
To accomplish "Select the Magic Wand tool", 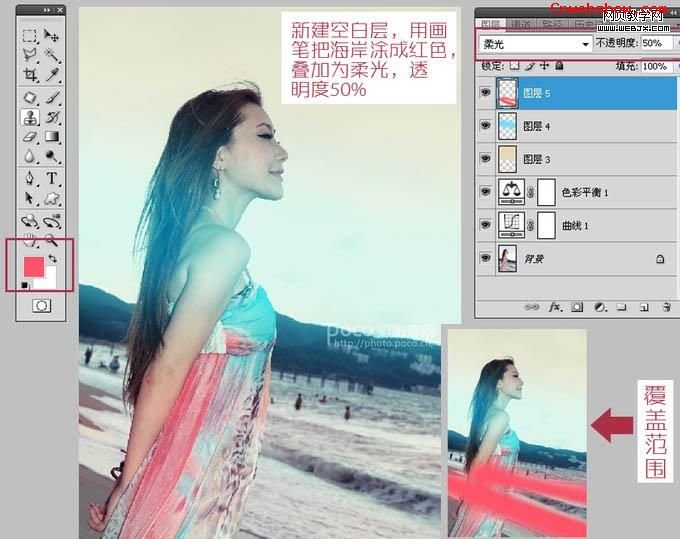I will 51,55.
